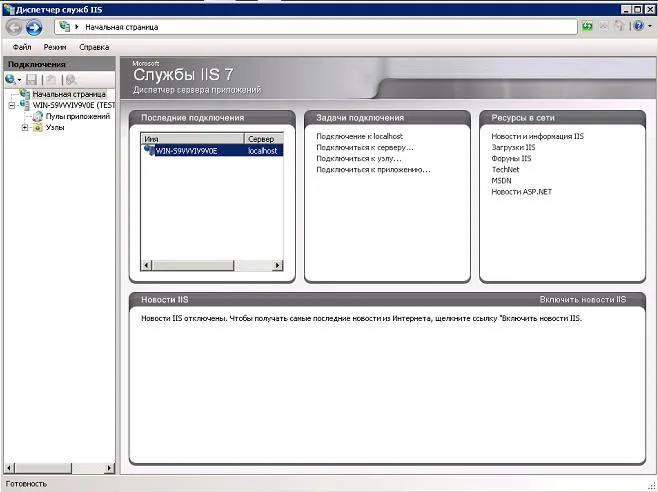Click the blue help question mark icon
Viewport: 658px width, 492px height.
click(638, 26)
